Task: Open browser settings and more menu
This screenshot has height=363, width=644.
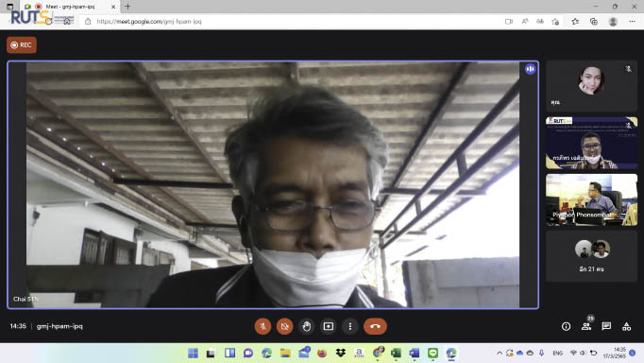Action: 632,22
